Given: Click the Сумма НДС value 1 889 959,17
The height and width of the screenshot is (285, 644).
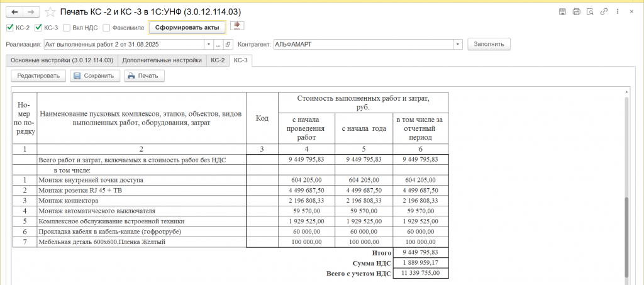Looking at the screenshot, I should [421, 263].
